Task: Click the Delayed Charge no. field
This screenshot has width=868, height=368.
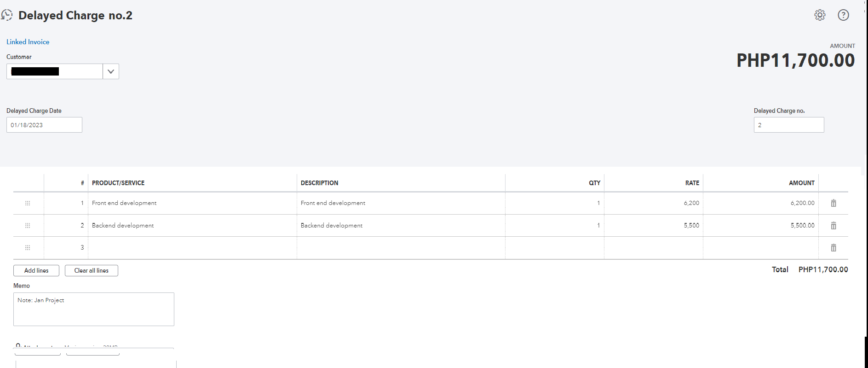Action: [788, 125]
